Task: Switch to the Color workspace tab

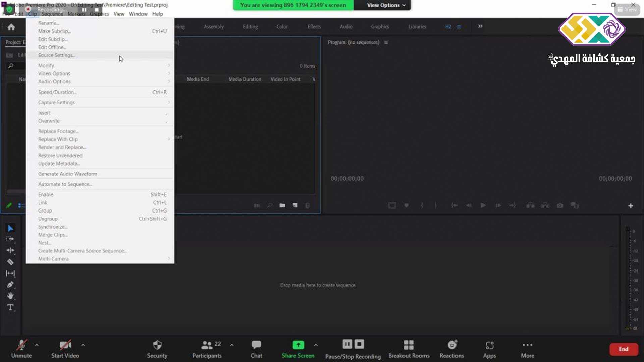Action: 282,27
